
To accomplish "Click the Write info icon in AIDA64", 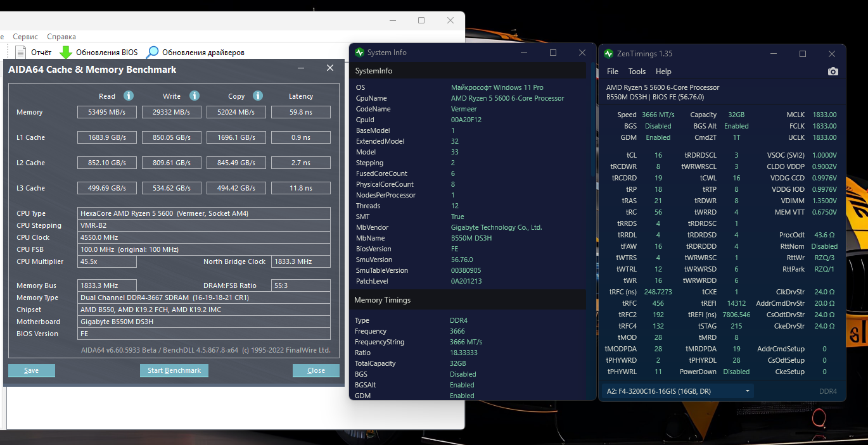I will point(195,96).
